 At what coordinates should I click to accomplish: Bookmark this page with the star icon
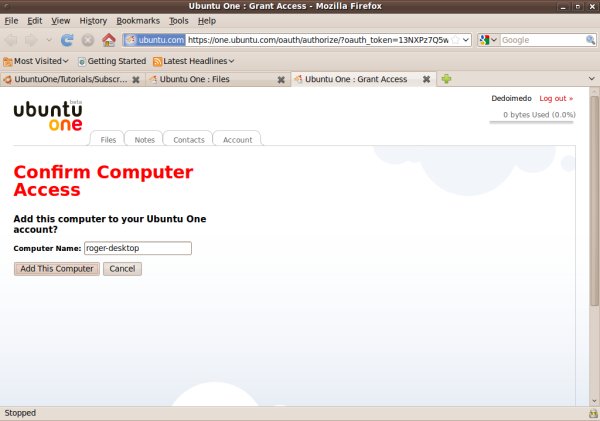coord(455,40)
